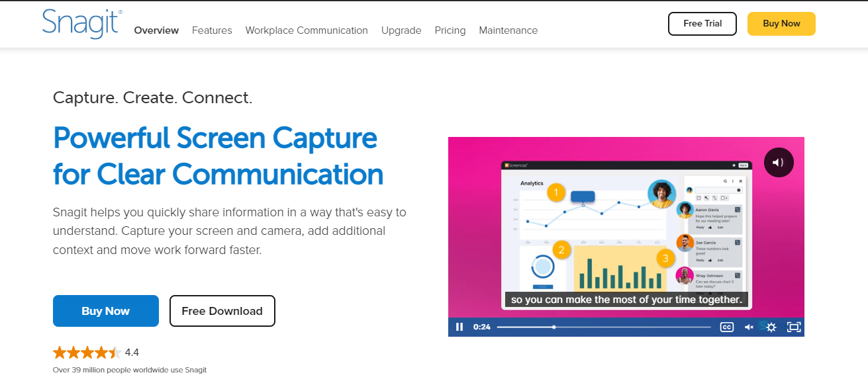Open the Overview tab

pyautogui.click(x=156, y=30)
